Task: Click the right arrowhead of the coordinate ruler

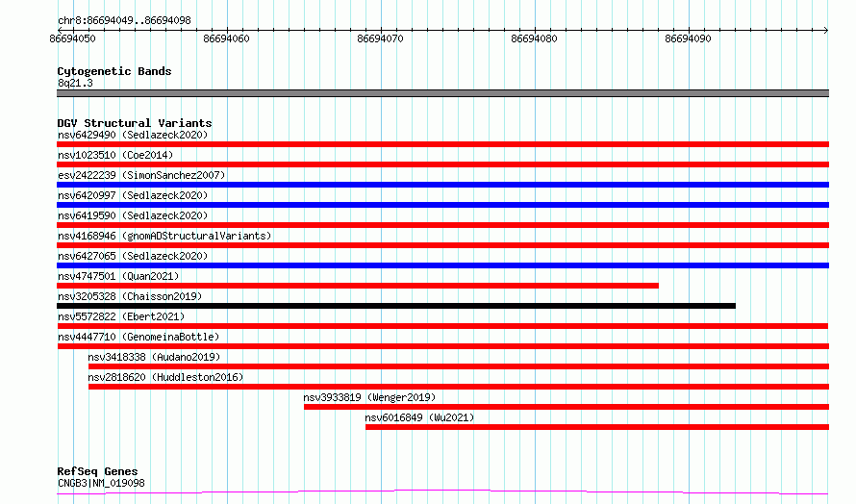Action: (826, 30)
